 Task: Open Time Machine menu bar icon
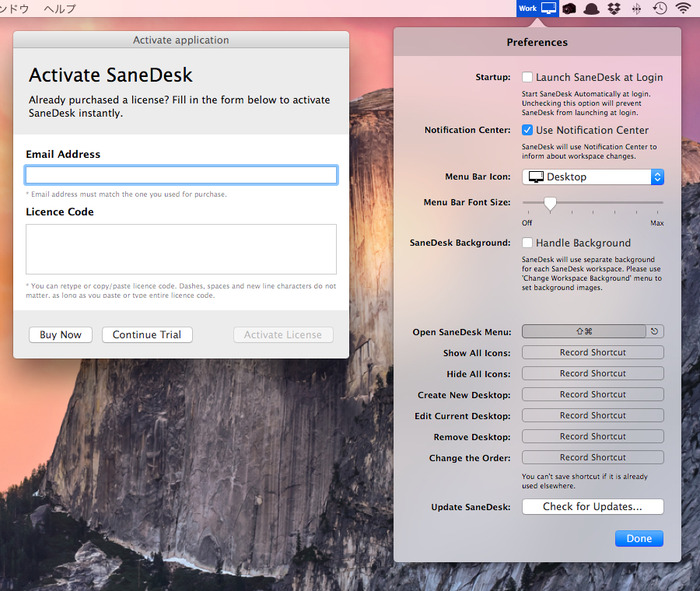pos(660,8)
